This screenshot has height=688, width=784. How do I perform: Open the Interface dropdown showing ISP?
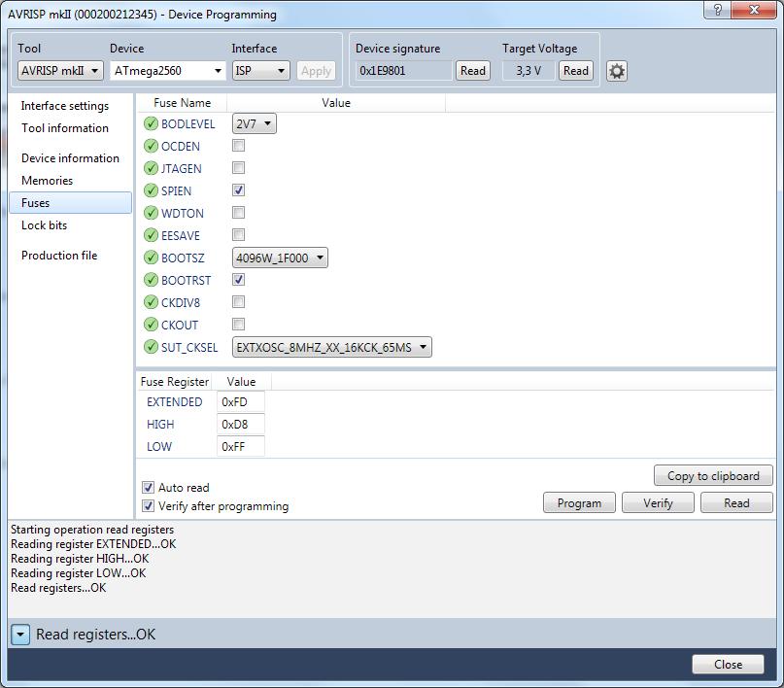tap(260, 71)
